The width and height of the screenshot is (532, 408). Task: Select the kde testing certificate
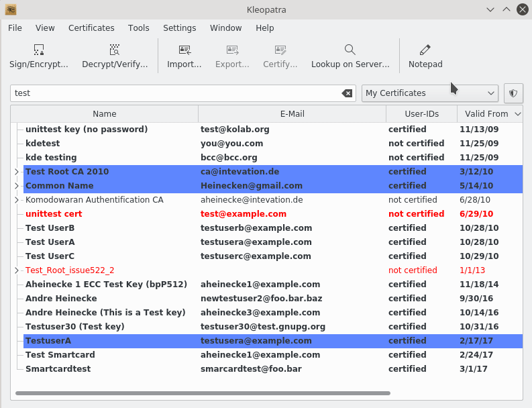[x=273, y=158]
